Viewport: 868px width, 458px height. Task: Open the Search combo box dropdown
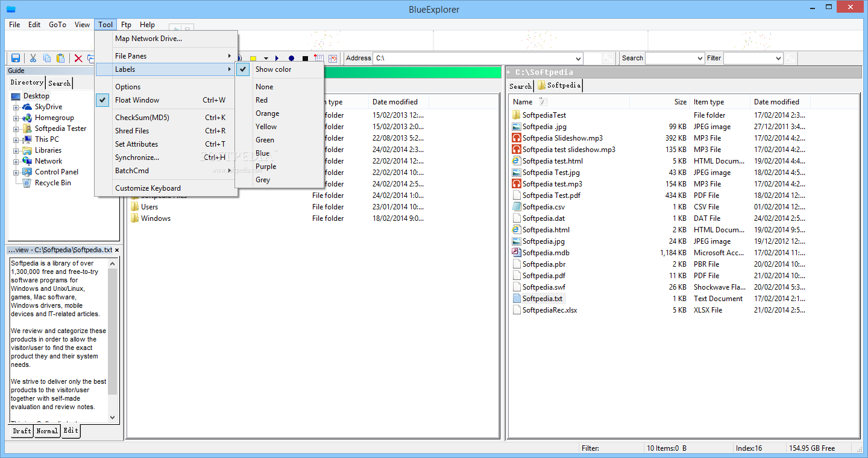[700, 59]
